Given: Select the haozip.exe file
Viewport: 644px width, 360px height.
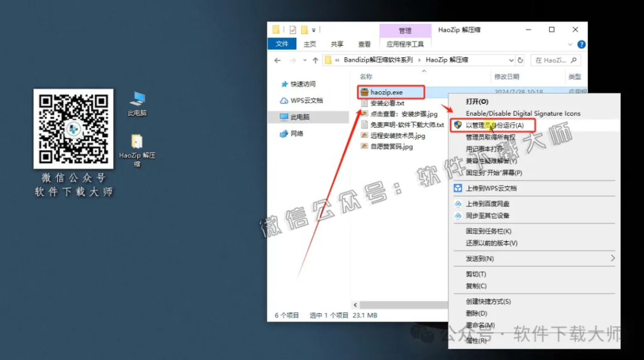Looking at the screenshot, I should tap(387, 92).
